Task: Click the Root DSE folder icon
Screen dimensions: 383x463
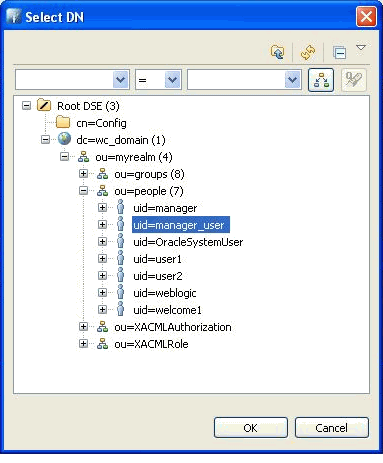Action: (44, 105)
